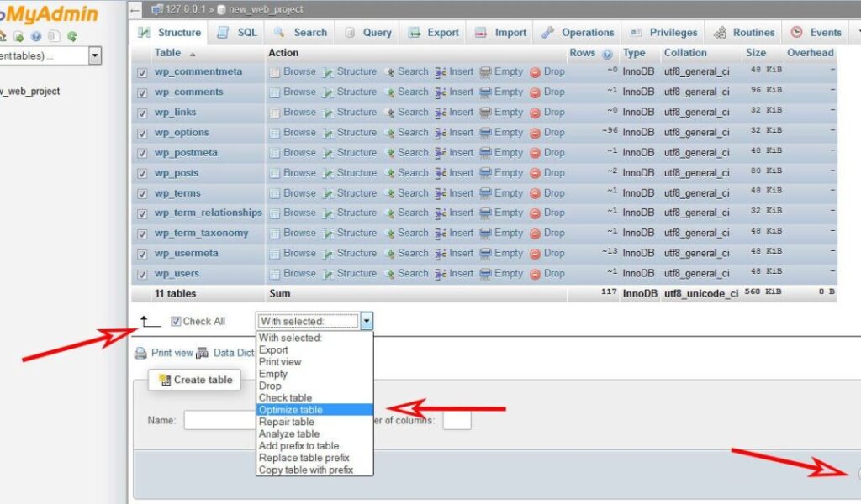This screenshot has height=504, width=861.
Task: Open the With selected dropdown arrow
Action: [367, 321]
